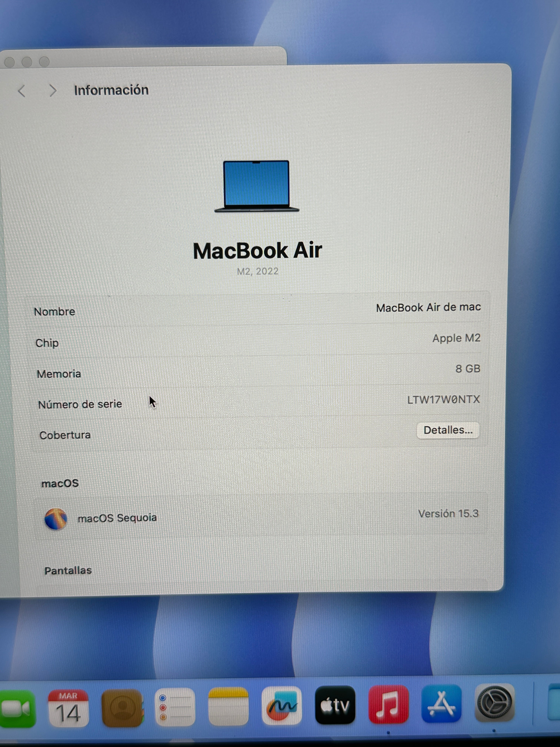Click the MacBook Air heading
The image size is (560, 747).
click(257, 251)
